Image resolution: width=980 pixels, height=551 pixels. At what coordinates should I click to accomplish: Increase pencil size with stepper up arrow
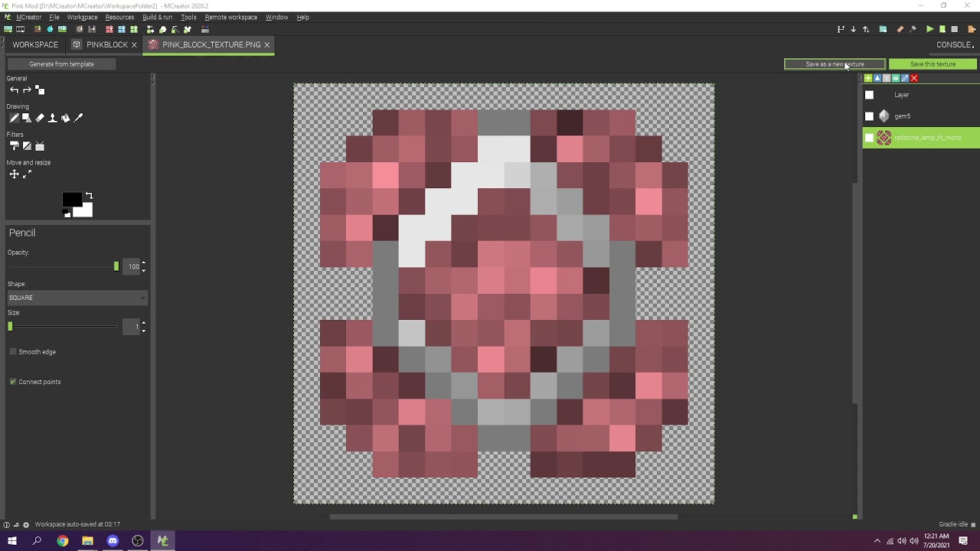pyautogui.click(x=144, y=324)
